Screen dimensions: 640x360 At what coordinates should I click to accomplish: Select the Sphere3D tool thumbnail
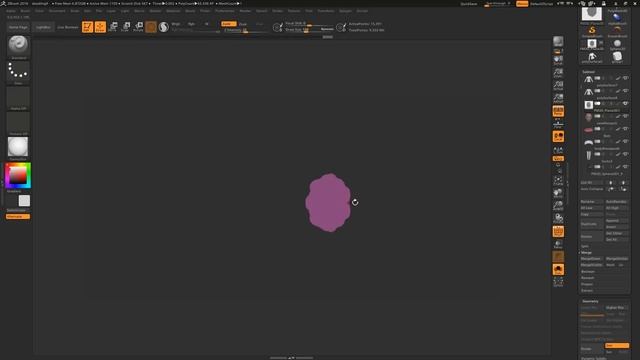coord(617,44)
